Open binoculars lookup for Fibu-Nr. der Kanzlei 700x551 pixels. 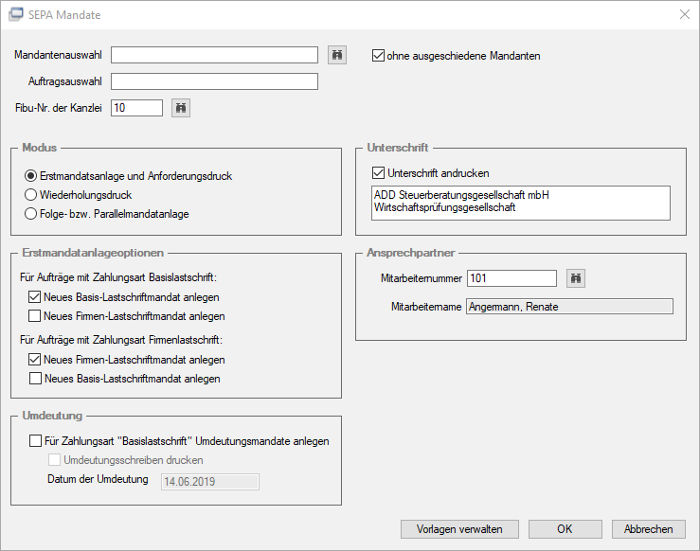coord(181,108)
